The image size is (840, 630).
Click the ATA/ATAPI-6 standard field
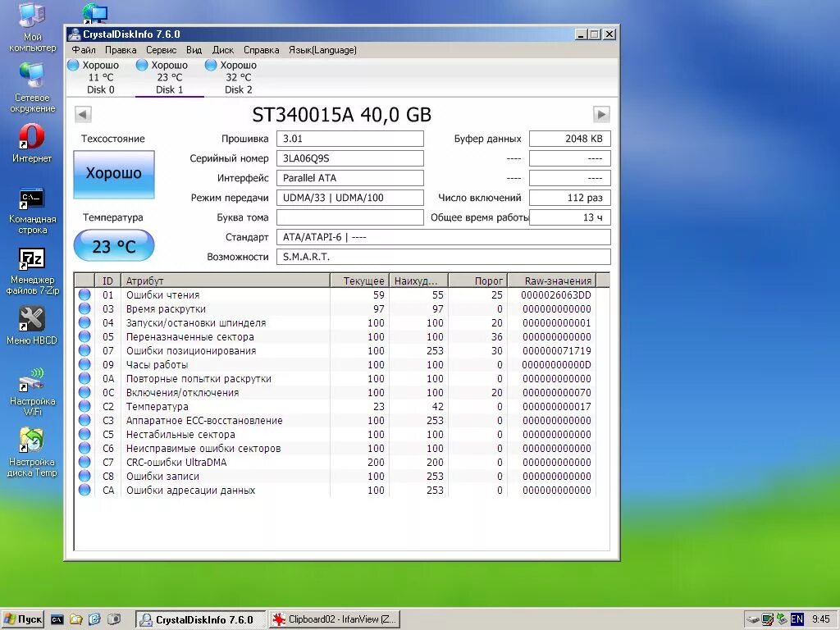444,237
